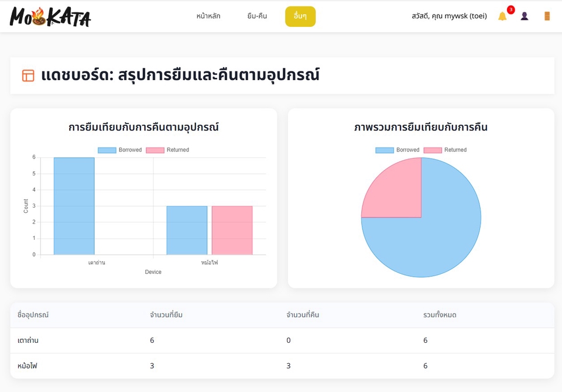Click the MooKATA logo
The height and width of the screenshot is (392, 562).
pyautogui.click(x=50, y=17)
